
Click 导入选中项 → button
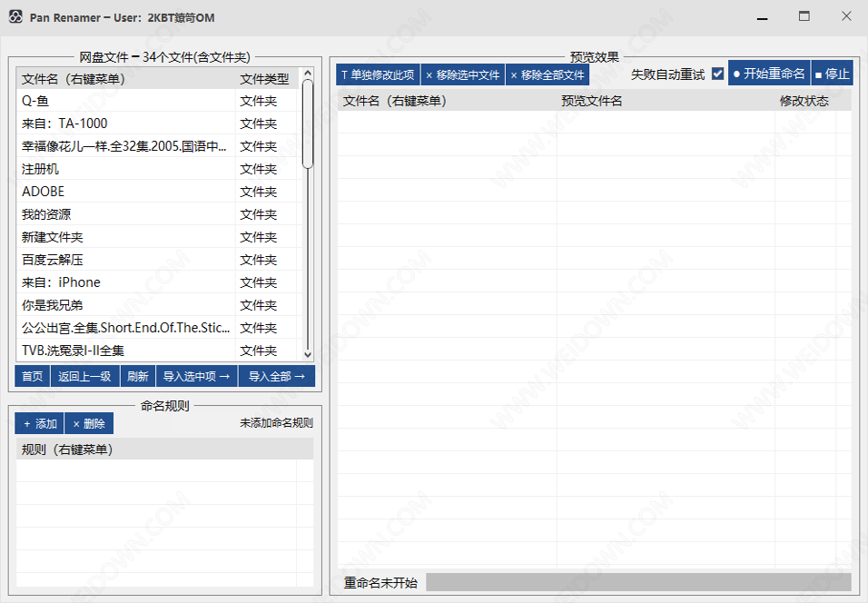[196, 377]
